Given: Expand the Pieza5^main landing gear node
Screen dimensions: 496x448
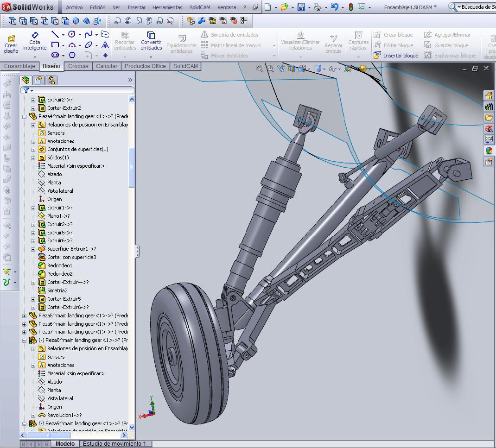Looking at the screenshot, I should click(25, 316).
